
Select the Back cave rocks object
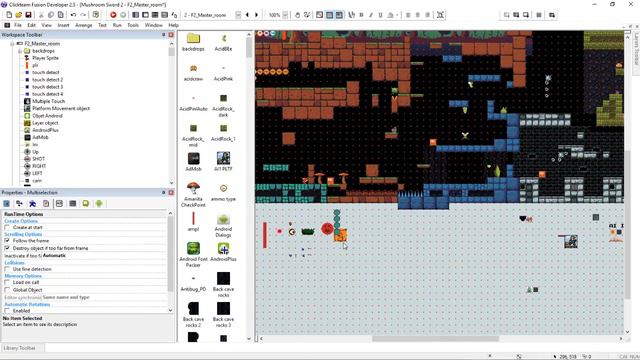coord(223,284)
